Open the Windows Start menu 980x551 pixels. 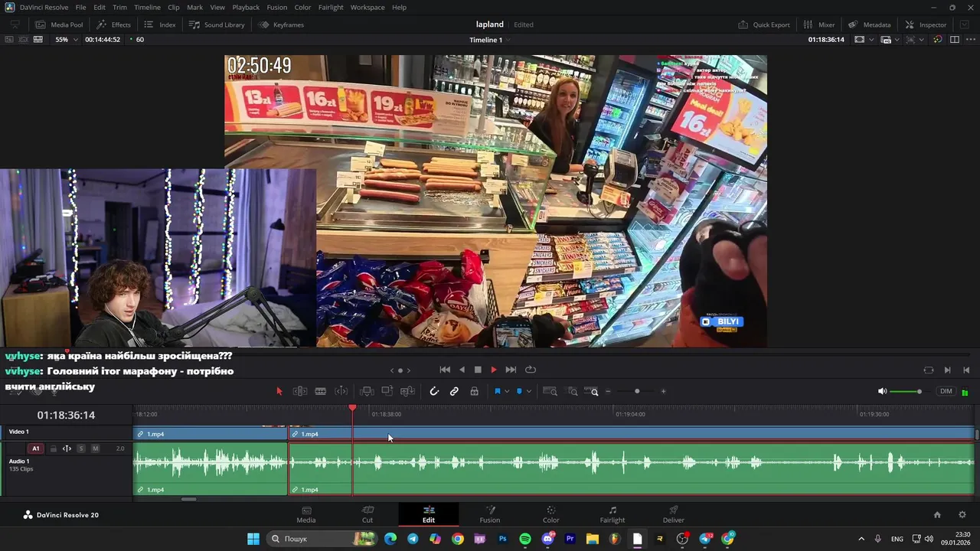click(x=253, y=539)
